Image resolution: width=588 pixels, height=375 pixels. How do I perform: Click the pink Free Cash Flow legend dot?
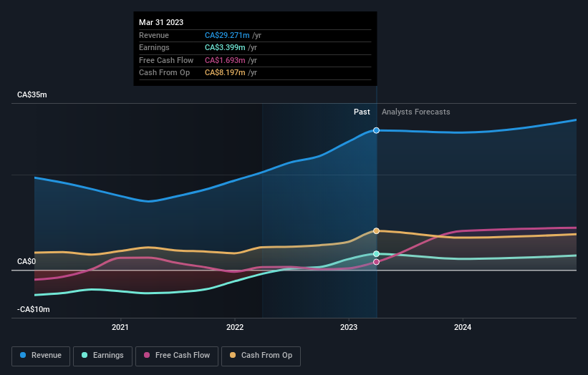(147, 355)
